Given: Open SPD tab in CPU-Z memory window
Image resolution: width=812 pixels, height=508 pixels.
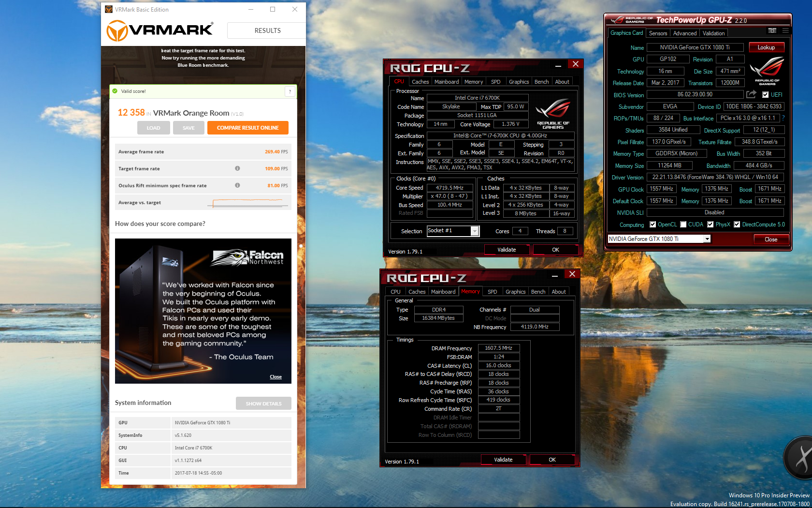Looking at the screenshot, I should [x=492, y=292].
